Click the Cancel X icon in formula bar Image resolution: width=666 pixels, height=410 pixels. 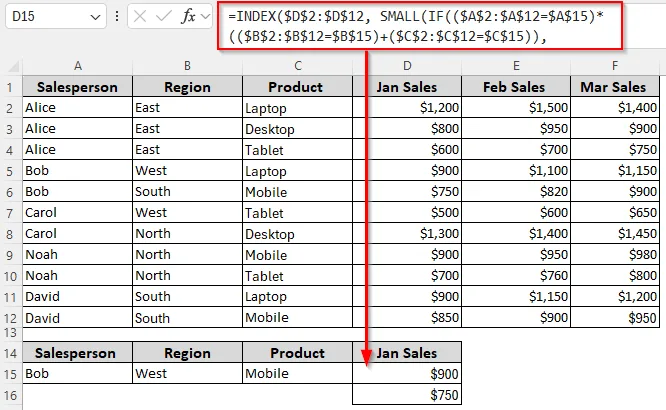click(140, 17)
